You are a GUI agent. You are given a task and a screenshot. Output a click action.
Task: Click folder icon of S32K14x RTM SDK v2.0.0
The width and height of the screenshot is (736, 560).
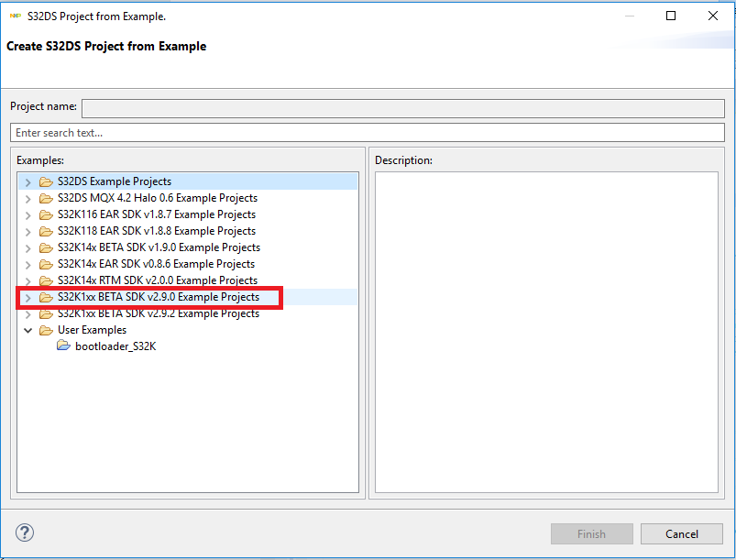46,280
